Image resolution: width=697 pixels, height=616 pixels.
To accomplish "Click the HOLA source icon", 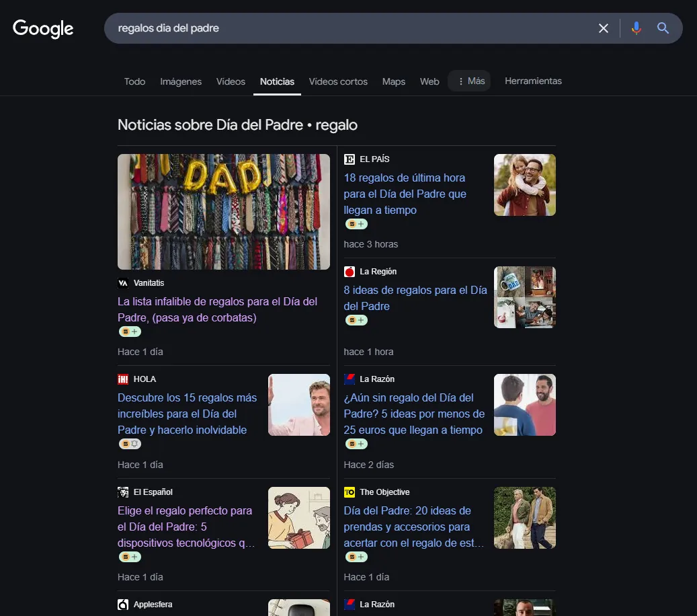I will click(123, 379).
